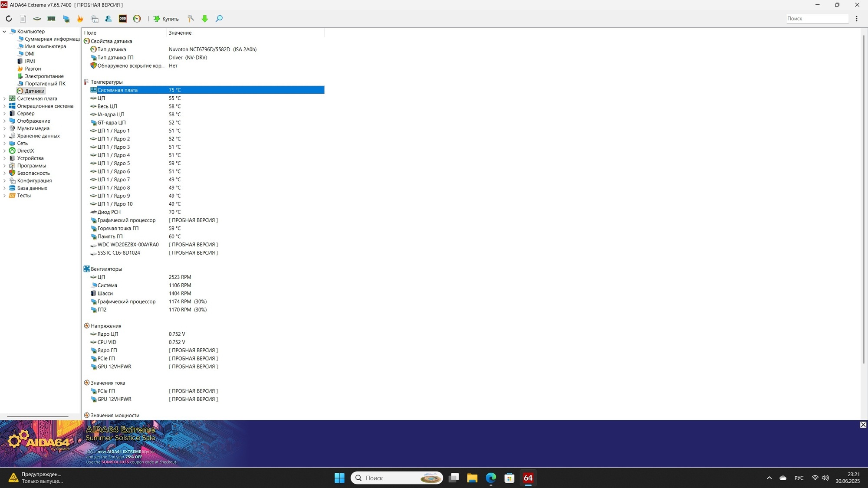Click the memory module toolbar icon

coord(52,19)
